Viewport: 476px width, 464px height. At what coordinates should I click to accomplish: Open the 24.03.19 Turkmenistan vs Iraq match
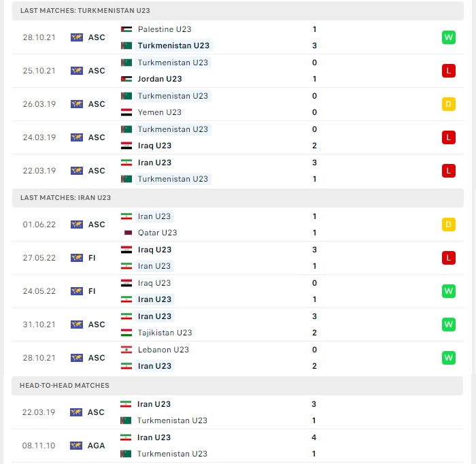pos(238,137)
